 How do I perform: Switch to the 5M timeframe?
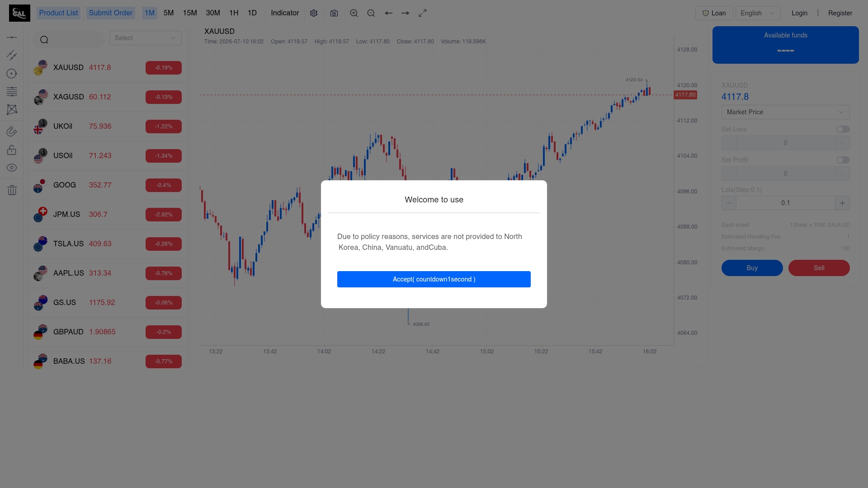coord(169,13)
